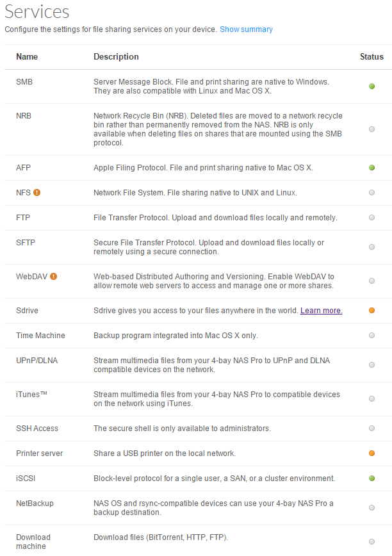This screenshot has width=392, height=556.
Task: Click the grey status indicator for SFTP
Action: click(x=372, y=247)
